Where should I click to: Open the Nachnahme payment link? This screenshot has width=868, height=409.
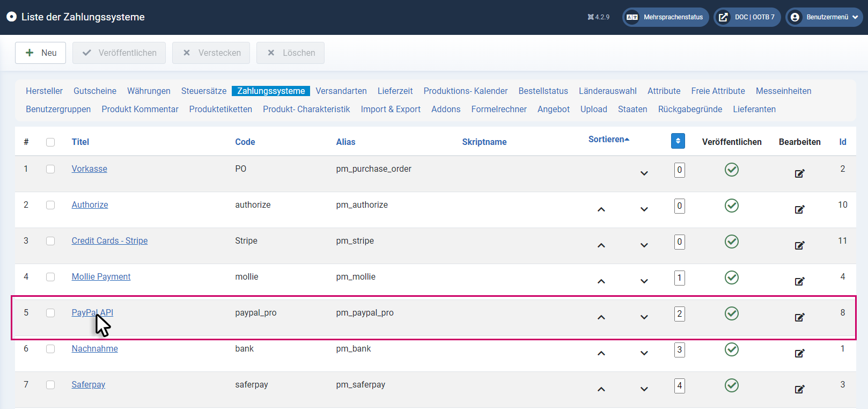click(x=95, y=348)
